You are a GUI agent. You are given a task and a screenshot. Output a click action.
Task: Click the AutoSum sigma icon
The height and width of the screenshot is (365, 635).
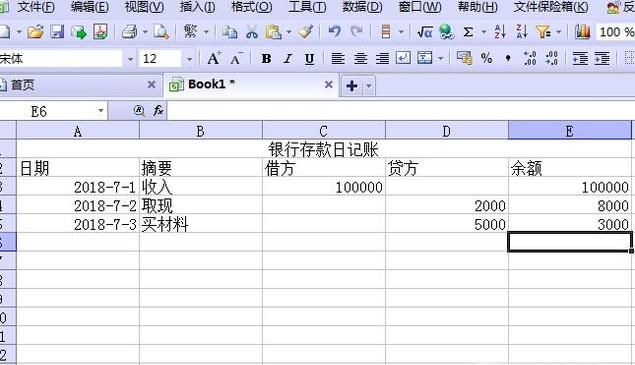coord(468,32)
